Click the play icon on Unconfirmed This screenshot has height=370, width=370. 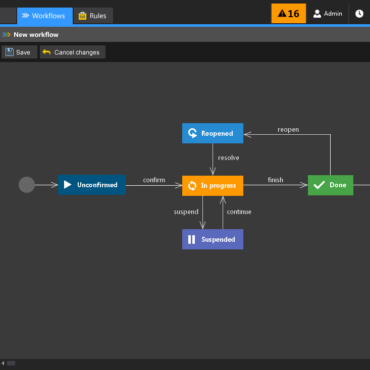[68, 185]
